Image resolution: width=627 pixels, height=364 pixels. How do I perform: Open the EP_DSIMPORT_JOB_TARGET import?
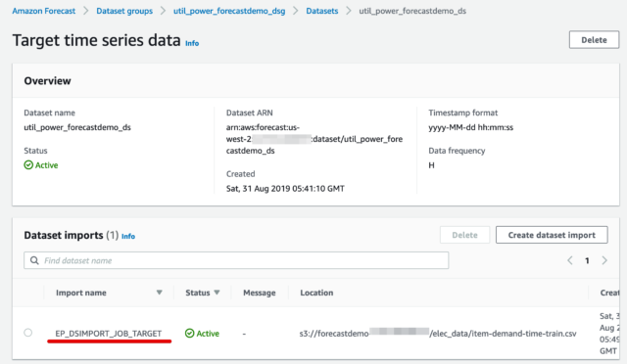pos(109,334)
